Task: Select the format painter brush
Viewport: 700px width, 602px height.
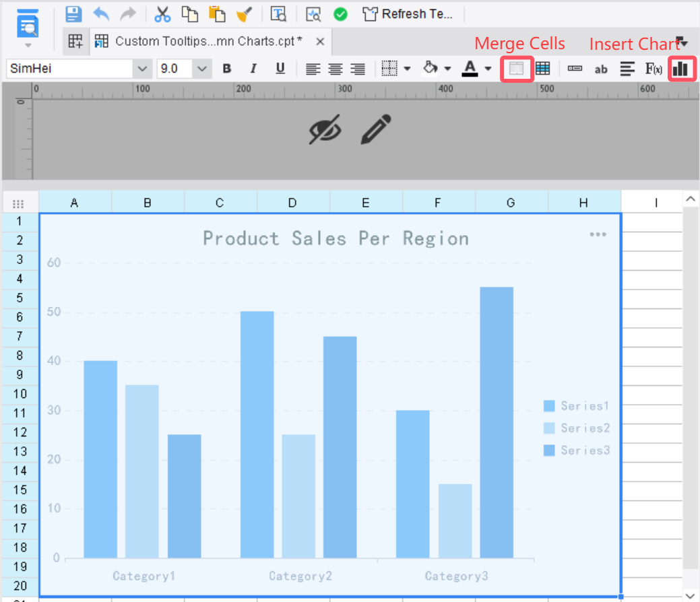Action: point(244,14)
